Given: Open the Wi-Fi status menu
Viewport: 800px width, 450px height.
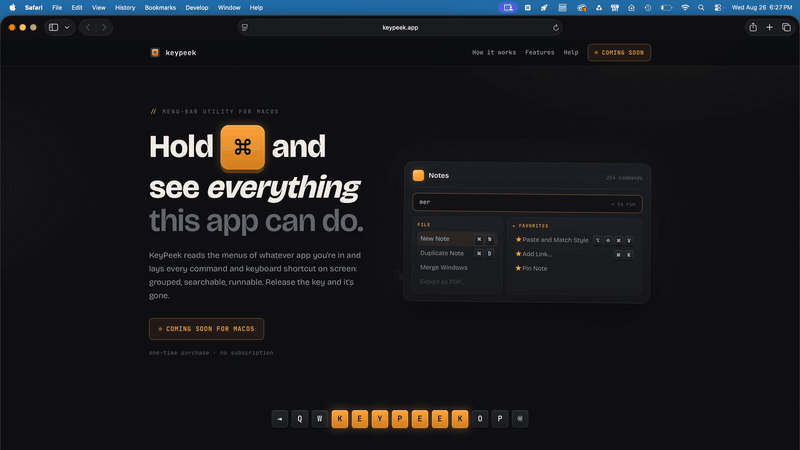Looking at the screenshot, I should 685,8.
